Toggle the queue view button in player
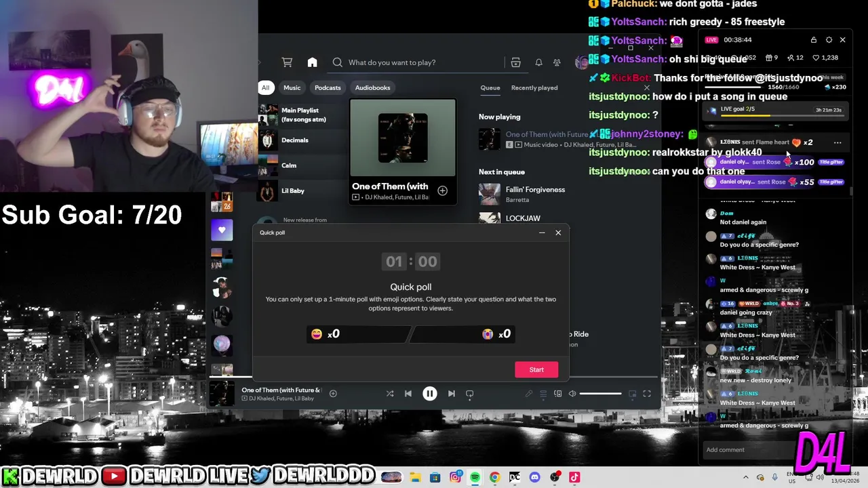Viewport: 868px width, 488px height. tap(543, 393)
